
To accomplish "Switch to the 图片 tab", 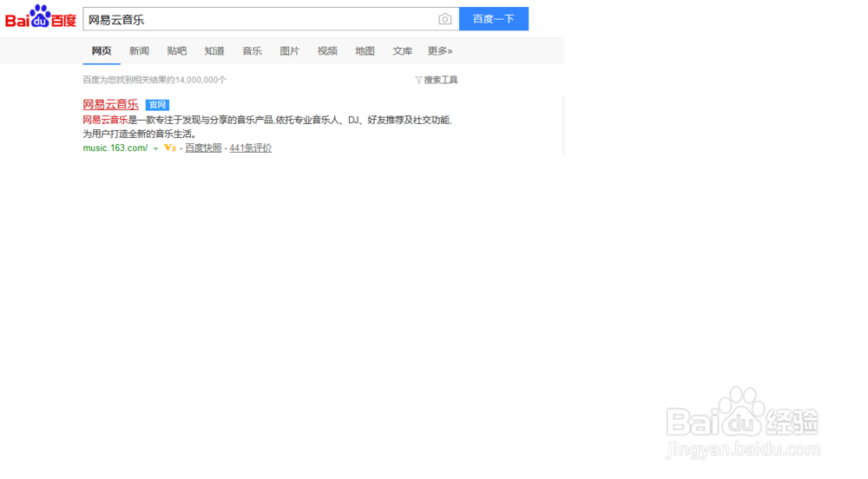I will coord(290,51).
